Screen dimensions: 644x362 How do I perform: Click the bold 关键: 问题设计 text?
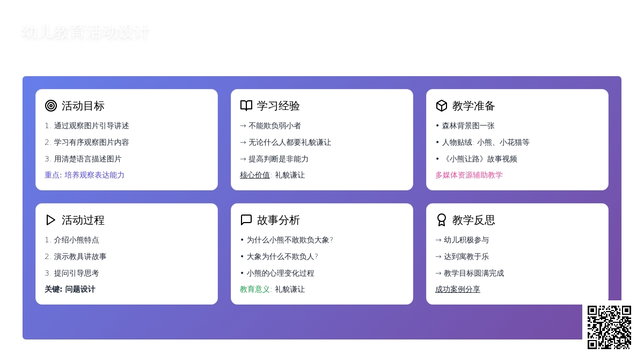coord(70,289)
